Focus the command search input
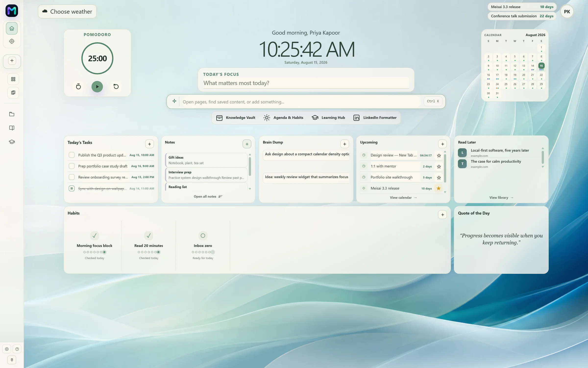Screen dimensions: 588x368 [301, 102]
